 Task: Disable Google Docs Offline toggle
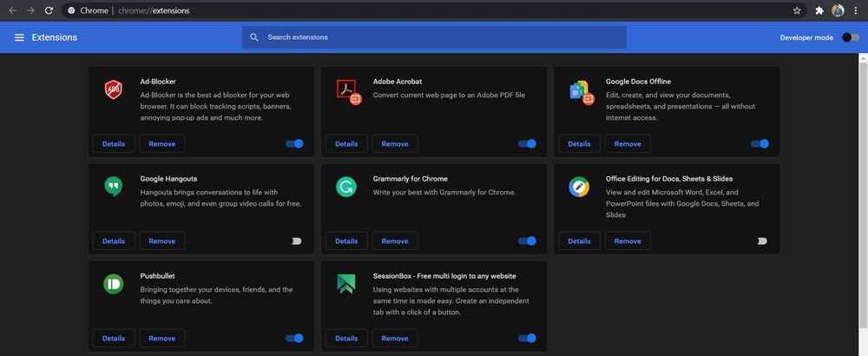point(760,144)
